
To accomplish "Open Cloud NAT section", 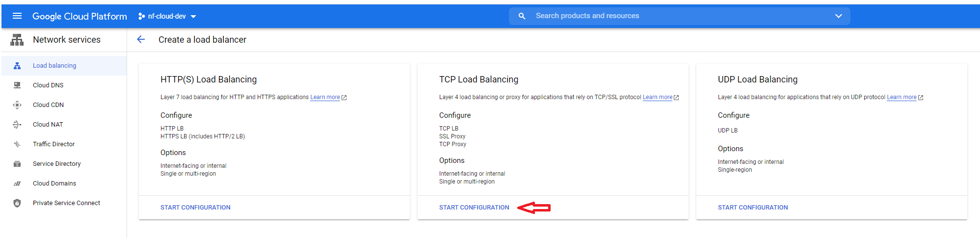I will click(48, 125).
